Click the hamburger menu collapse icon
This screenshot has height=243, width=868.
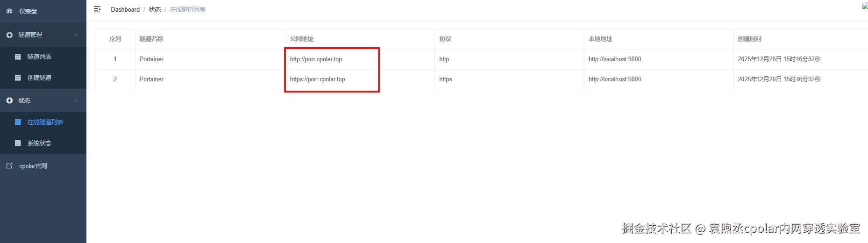click(x=97, y=9)
